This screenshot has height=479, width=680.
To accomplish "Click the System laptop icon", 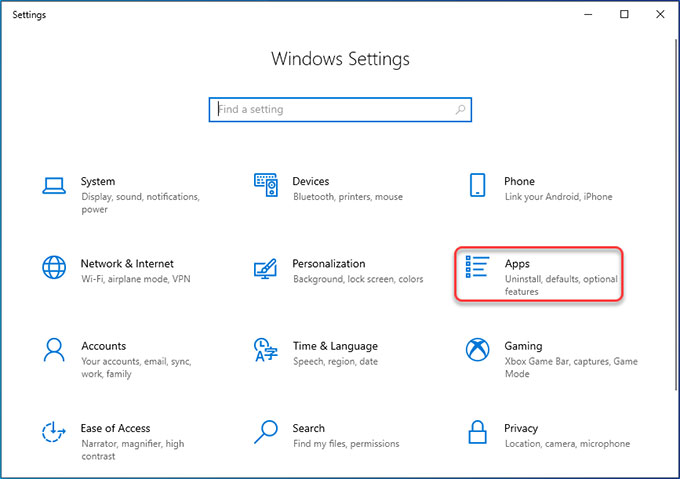I will coord(54,186).
